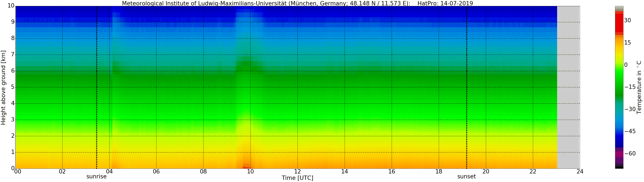Click the sunrise label below the time axis

(96, 176)
